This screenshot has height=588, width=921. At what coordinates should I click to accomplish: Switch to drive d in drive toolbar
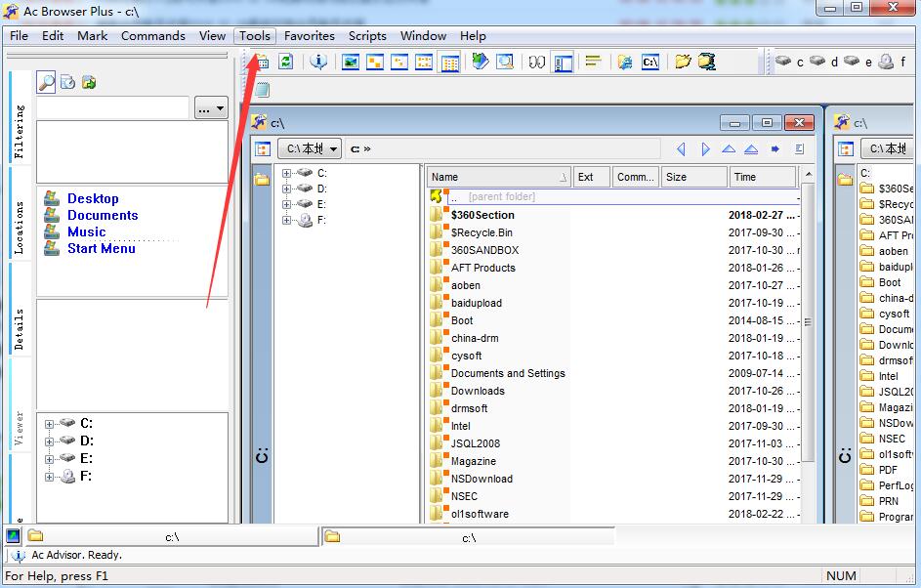click(824, 62)
